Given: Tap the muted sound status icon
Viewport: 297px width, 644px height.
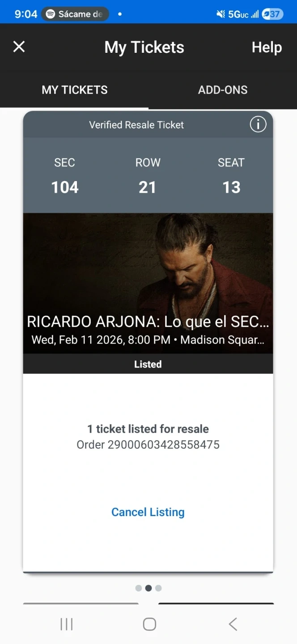Looking at the screenshot, I should pyautogui.click(x=221, y=14).
